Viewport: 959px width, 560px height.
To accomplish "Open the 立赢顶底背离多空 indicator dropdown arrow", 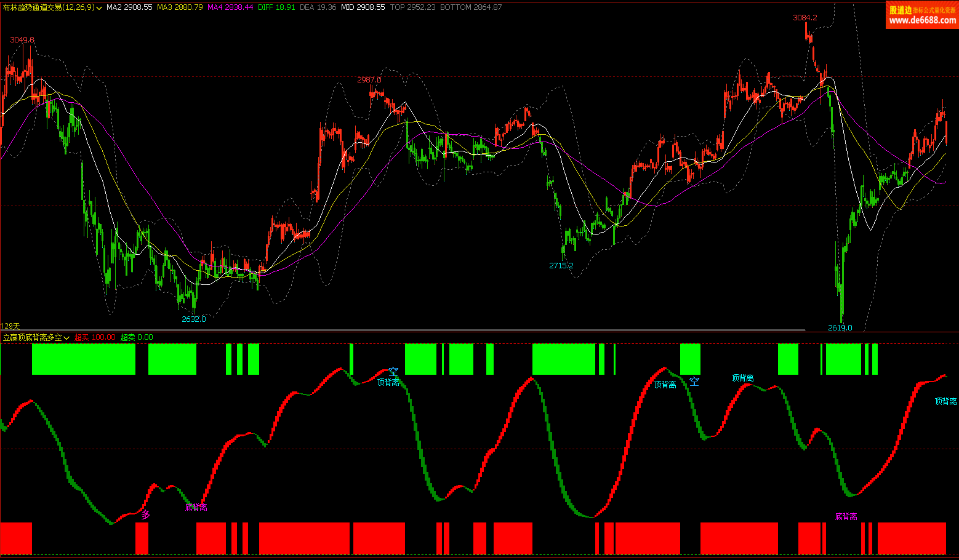I will (66, 338).
